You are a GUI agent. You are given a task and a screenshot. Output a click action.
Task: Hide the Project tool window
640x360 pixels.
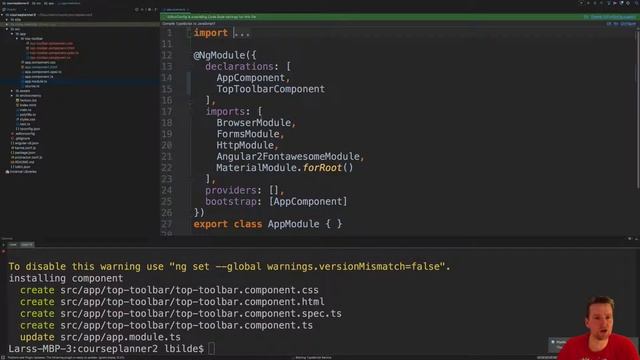coord(156,10)
